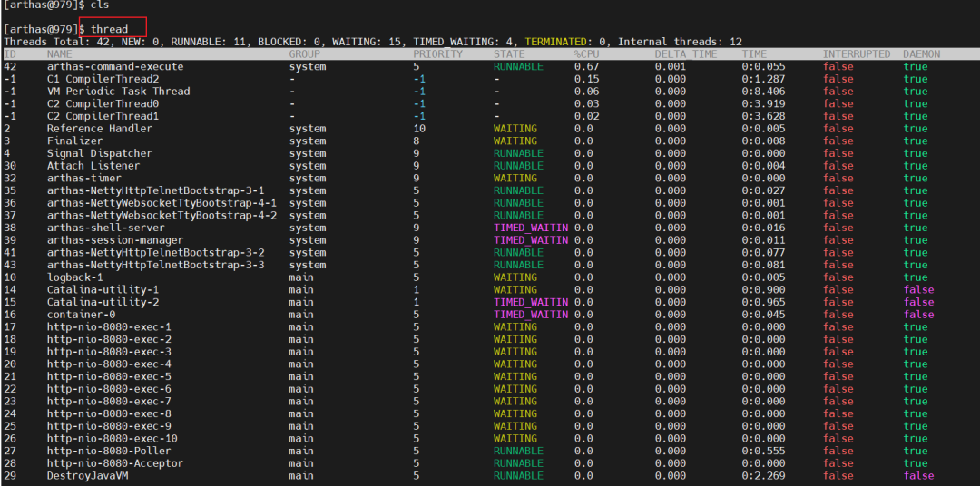
Task: Select thread name Signal Dispatcher
Action: (100, 153)
